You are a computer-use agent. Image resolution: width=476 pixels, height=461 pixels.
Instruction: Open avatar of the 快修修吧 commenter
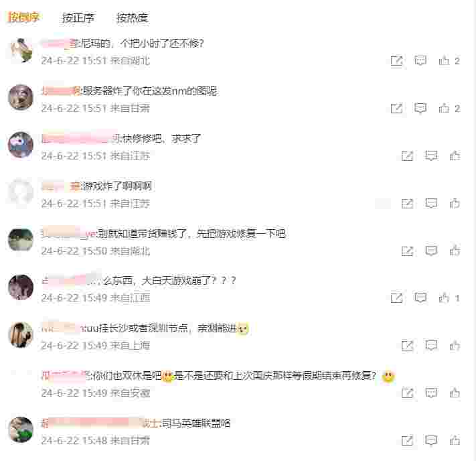[21, 145]
